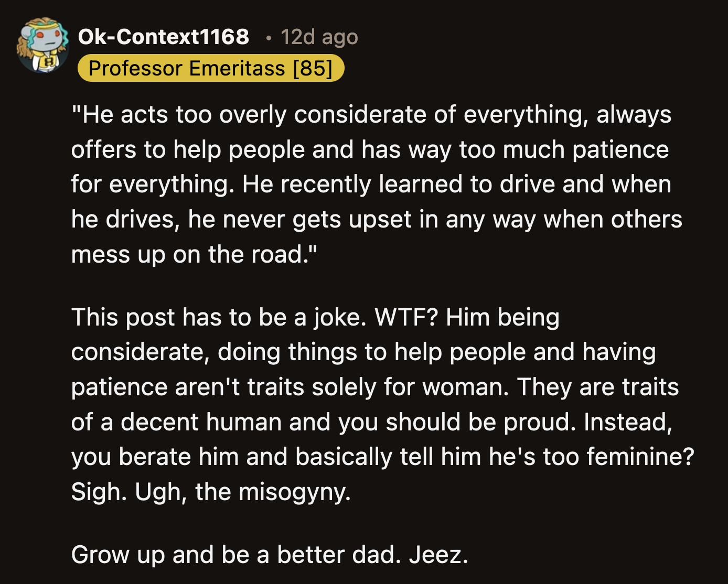Click the opening words "He acts too overly"
The height and width of the screenshot is (584, 728).
coord(145,114)
